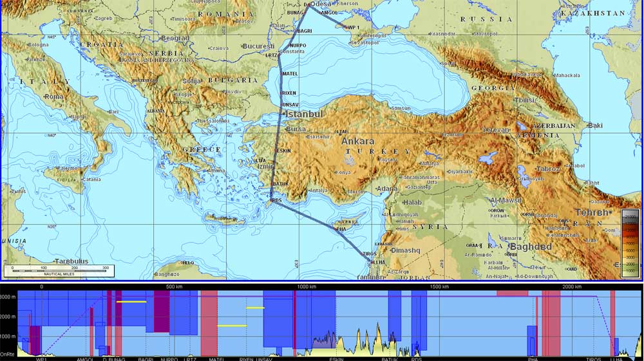Select the RDS waypoint at Rhodes
This screenshot has width=644, height=361.
[277, 200]
